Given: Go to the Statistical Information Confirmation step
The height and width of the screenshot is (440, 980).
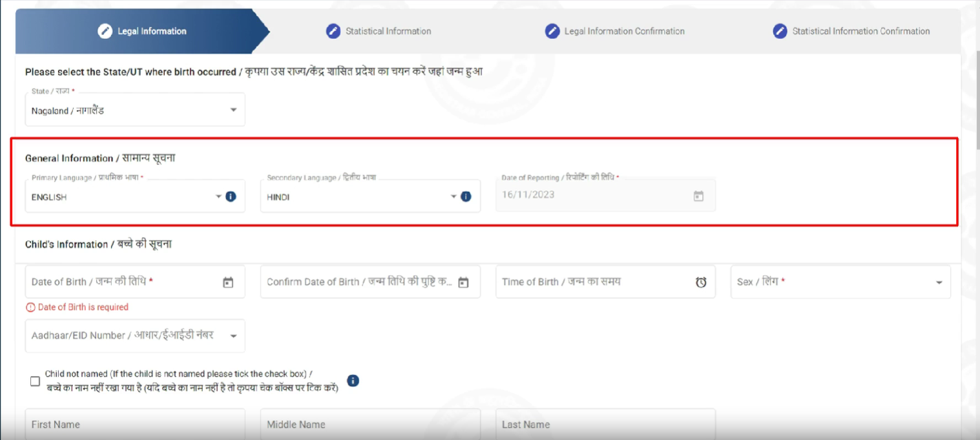Looking at the screenshot, I should point(851,31).
